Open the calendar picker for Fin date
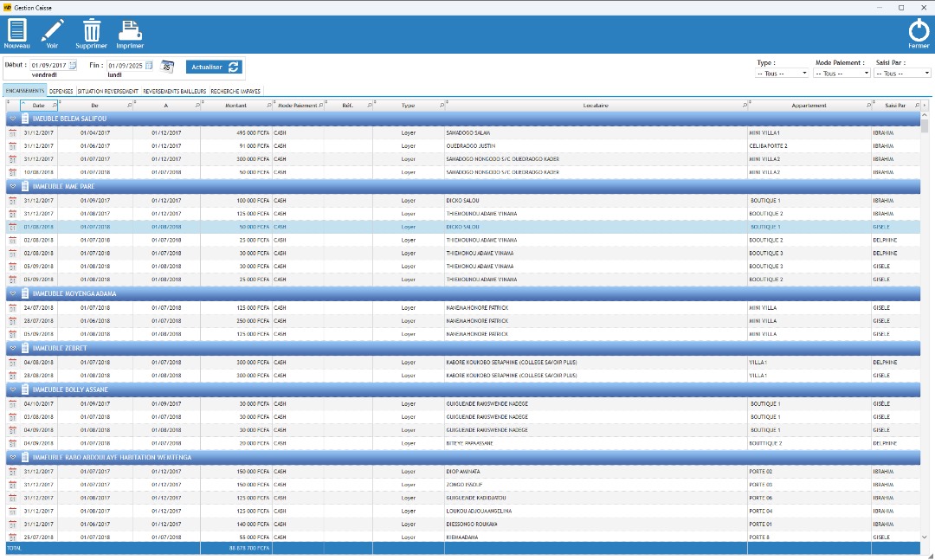Screen dimensions: 935x560 click(147, 64)
